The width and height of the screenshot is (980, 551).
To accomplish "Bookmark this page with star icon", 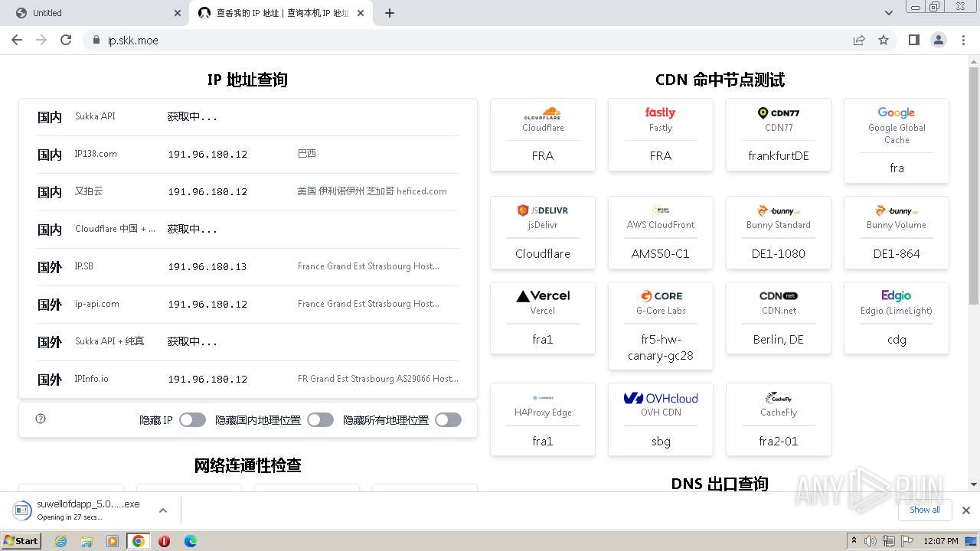I will [884, 40].
